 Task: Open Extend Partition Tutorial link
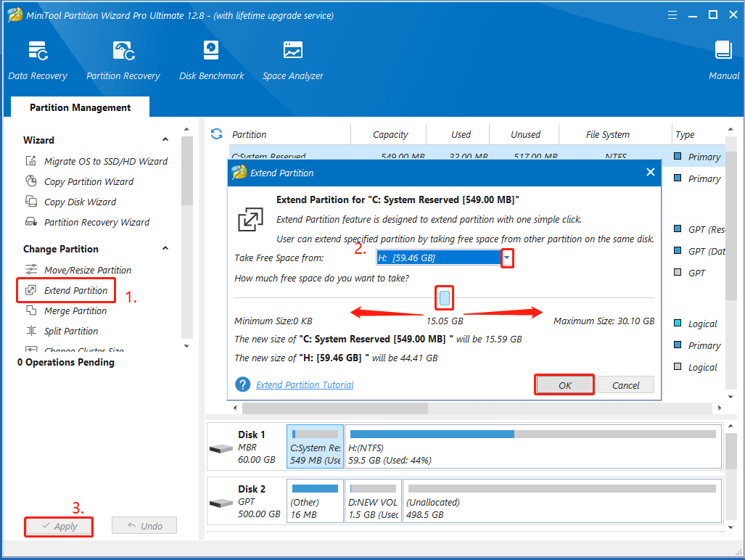[305, 384]
